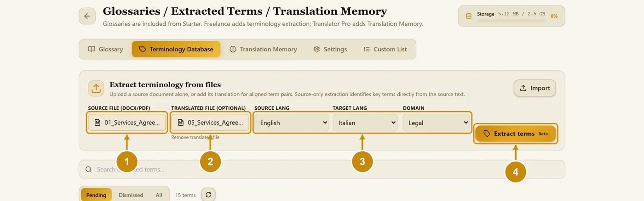The width and height of the screenshot is (644, 201).
Task: Open the Glossary tab
Action: (105, 49)
